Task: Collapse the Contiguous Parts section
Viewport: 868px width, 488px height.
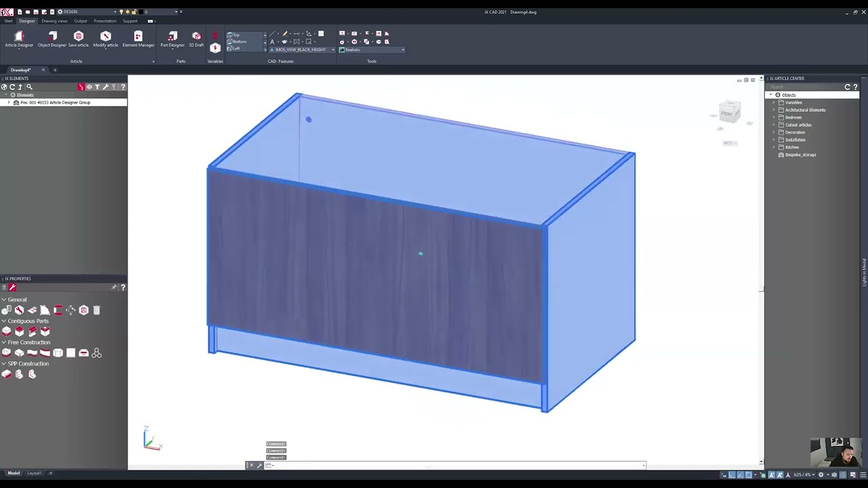Action: [x=3, y=321]
